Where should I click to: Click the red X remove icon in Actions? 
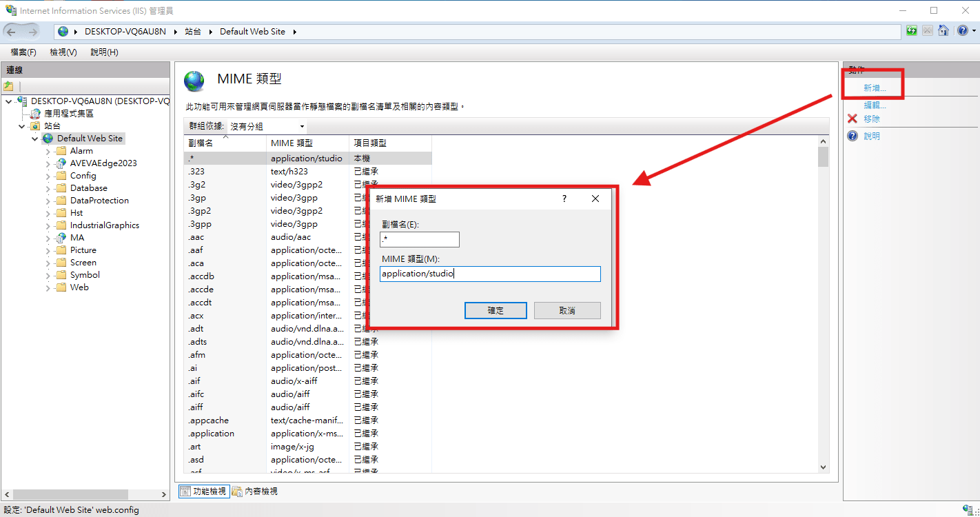[x=853, y=119]
